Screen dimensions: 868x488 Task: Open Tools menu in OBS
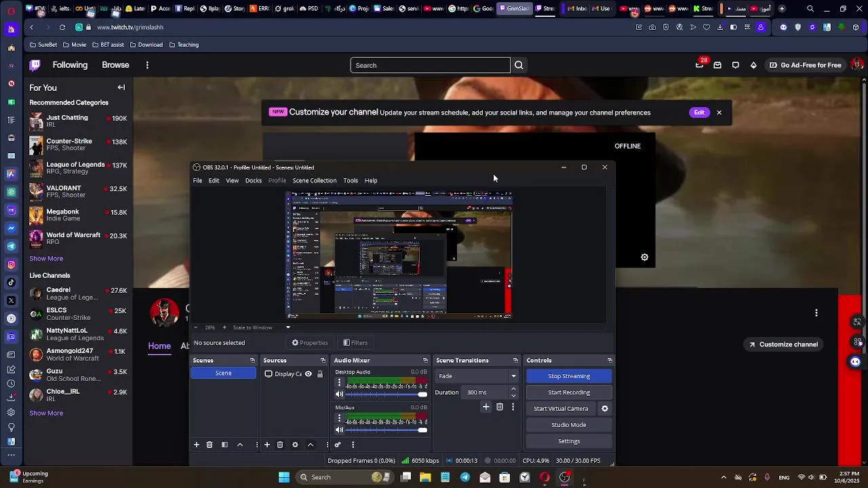351,180
